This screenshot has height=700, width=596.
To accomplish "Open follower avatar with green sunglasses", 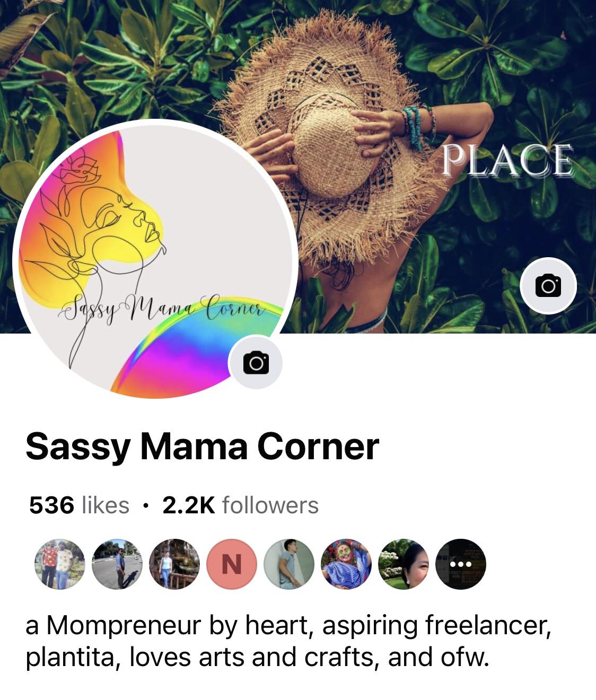I will [346, 564].
